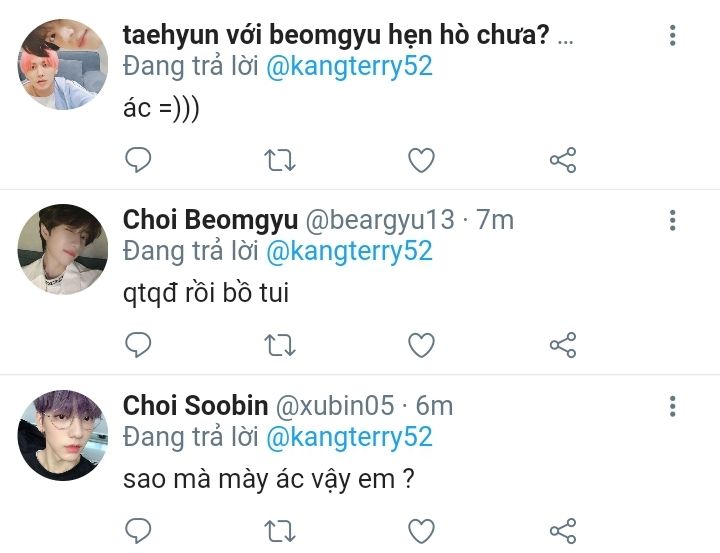View Choi Beomgyu's profile picture
This screenshot has width=720, height=553.
tap(63, 250)
